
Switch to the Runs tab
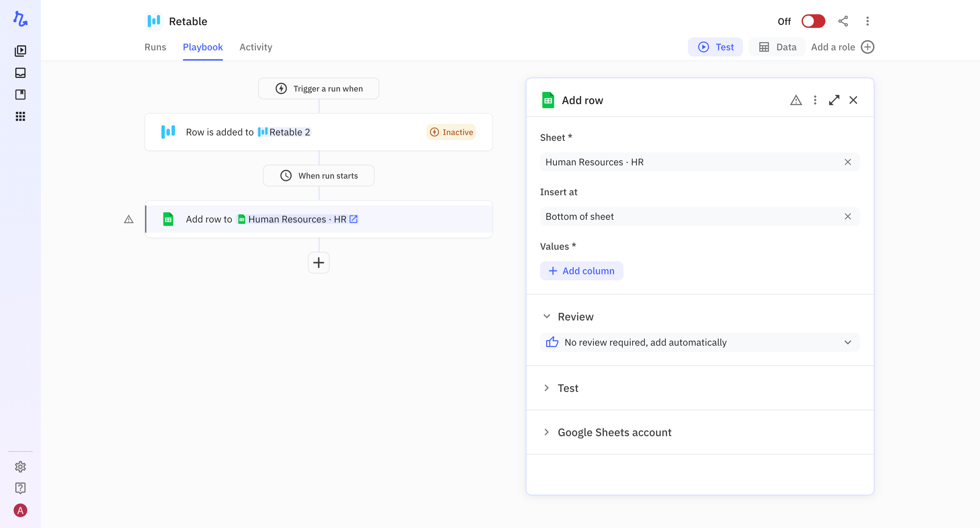tap(155, 47)
